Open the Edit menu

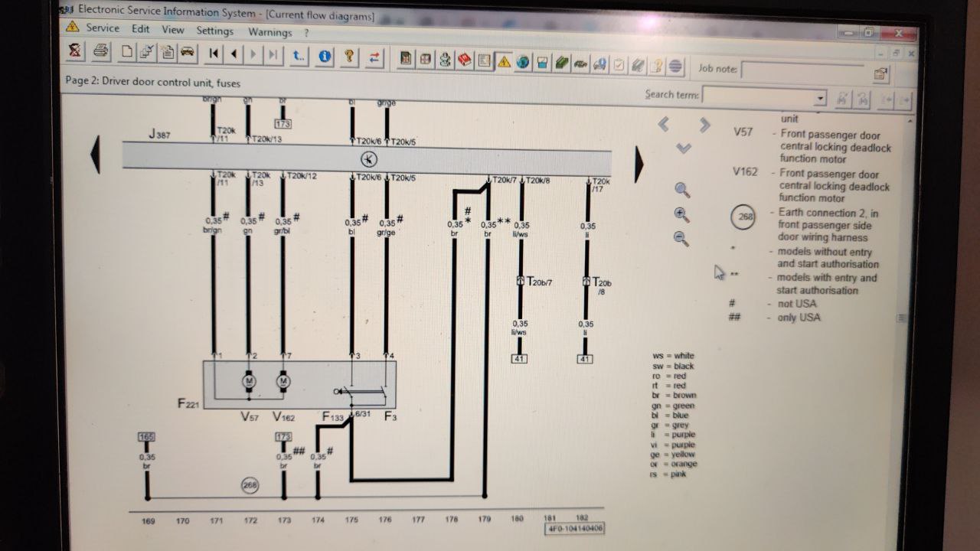(140, 29)
